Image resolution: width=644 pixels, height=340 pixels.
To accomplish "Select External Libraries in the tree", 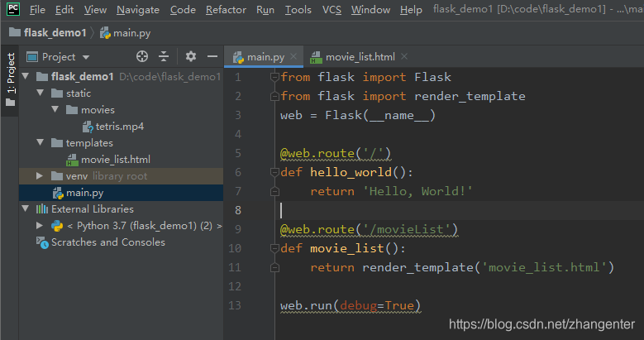I will pyautogui.click(x=93, y=209).
